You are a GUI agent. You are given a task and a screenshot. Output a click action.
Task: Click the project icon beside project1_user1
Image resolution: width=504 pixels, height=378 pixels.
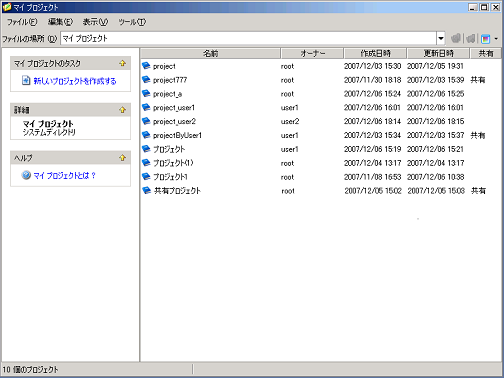click(146, 107)
